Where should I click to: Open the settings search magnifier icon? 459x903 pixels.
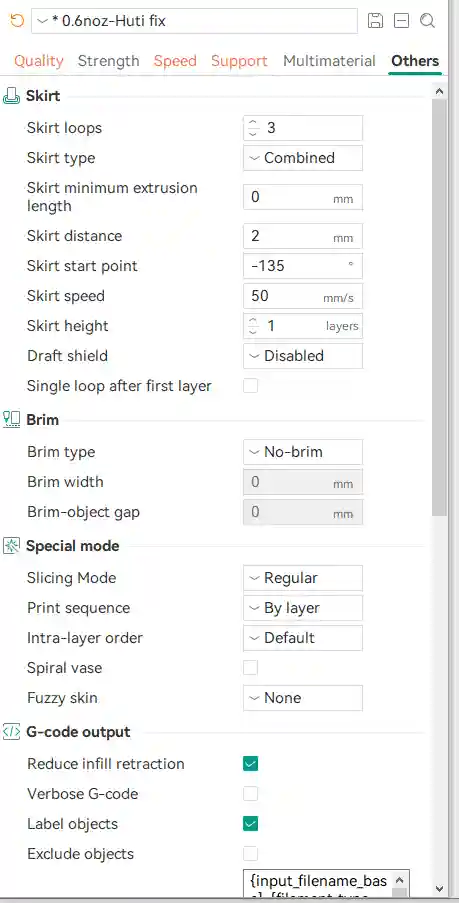pos(427,21)
